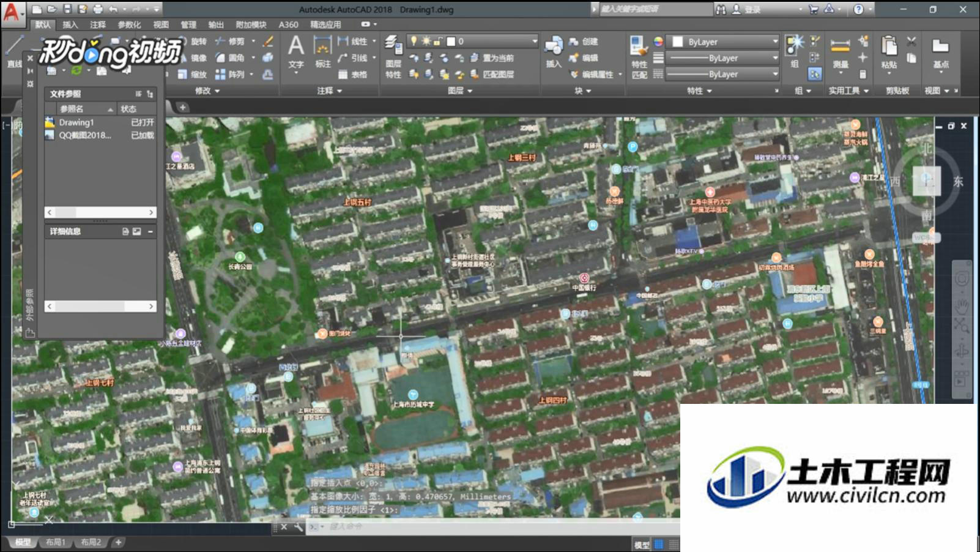Screen dimensions: 980x552
Task: Toggle auto-hide on external references palette
Action: (x=30, y=71)
